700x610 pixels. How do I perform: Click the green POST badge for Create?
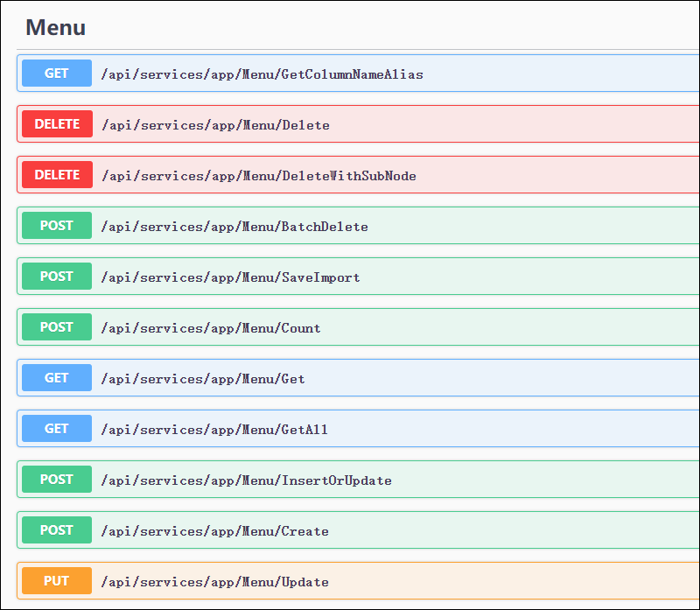(57, 529)
